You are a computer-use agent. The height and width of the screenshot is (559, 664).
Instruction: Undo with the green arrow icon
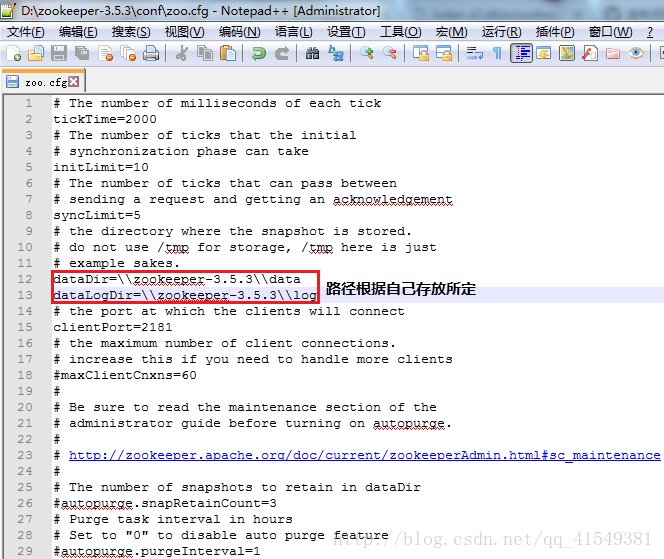coord(259,53)
